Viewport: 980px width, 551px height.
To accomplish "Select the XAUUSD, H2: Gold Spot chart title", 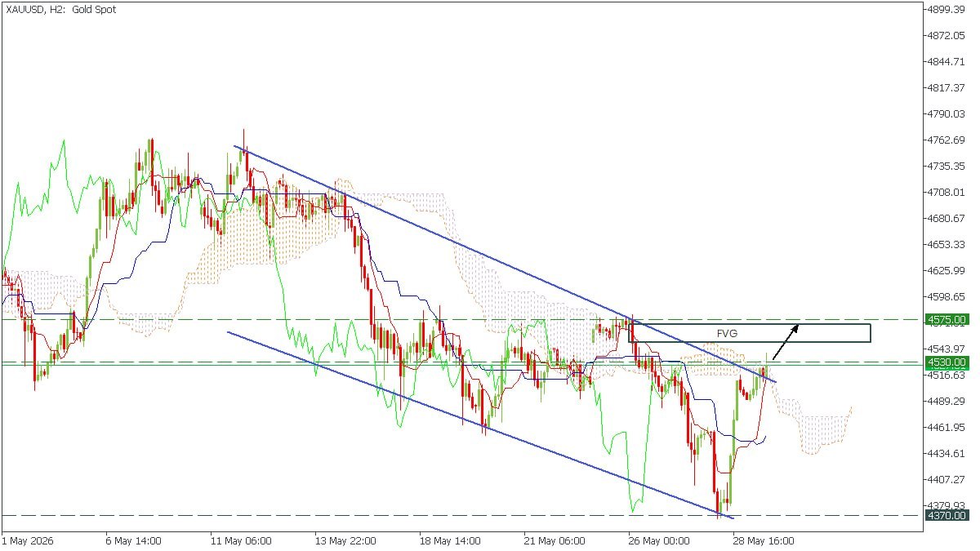I will [x=61, y=10].
